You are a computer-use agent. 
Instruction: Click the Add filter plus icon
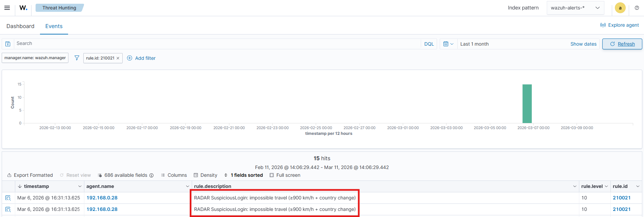pyautogui.click(x=129, y=58)
